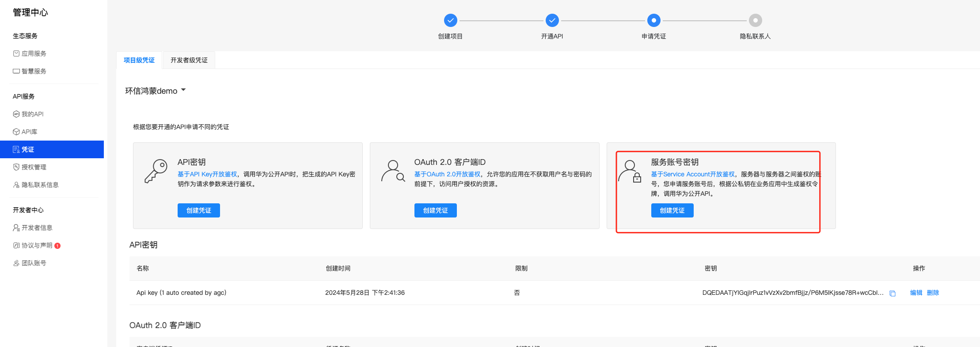This screenshot has height=347, width=980.
Task: Delete the auto created Api key
Action: click(x=933, y=293)
